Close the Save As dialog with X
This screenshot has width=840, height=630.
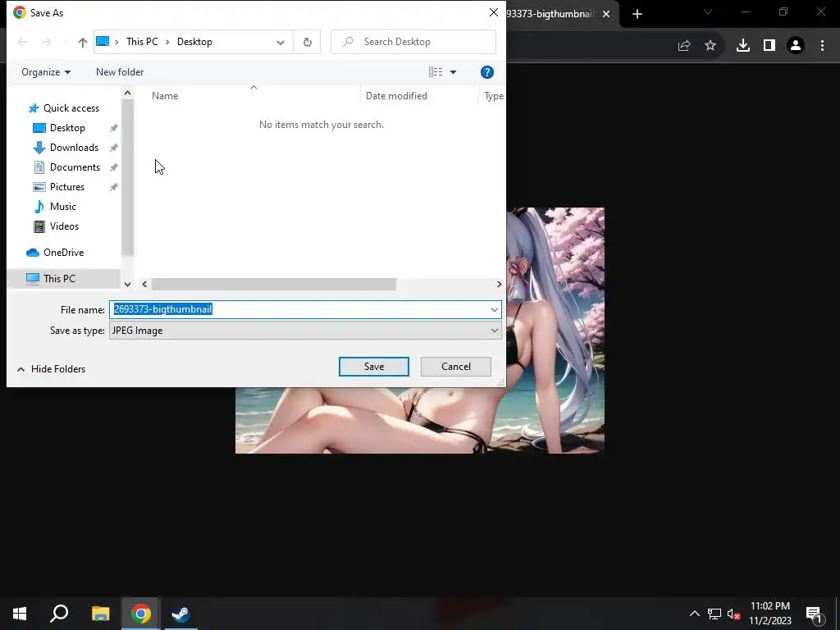[x=493, y=12]
